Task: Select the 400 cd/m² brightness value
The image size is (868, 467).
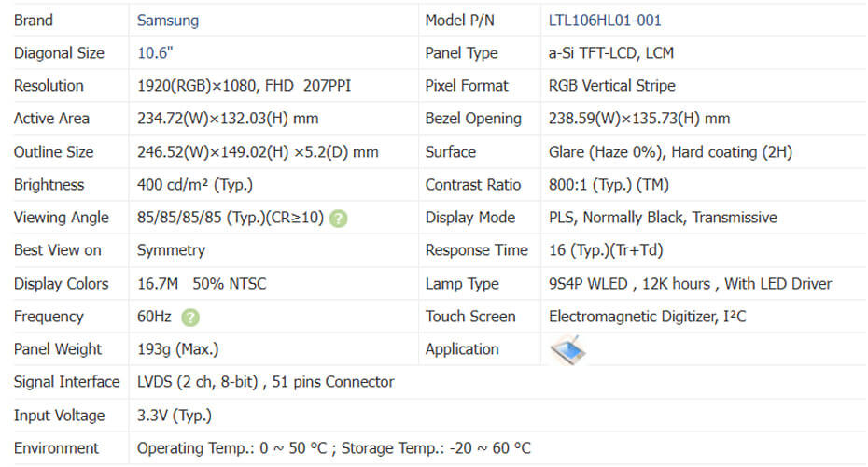Action: pos(195,185)
